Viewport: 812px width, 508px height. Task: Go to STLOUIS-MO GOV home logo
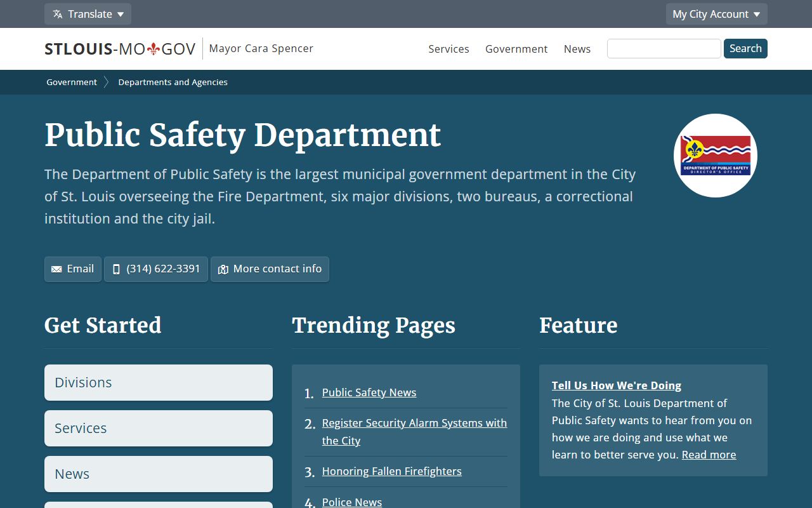click(120, 49)
